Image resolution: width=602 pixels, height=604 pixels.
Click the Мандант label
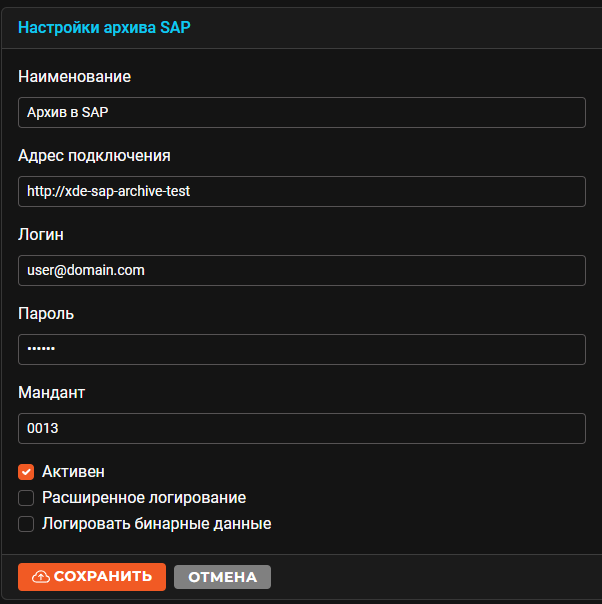(51, 393)
